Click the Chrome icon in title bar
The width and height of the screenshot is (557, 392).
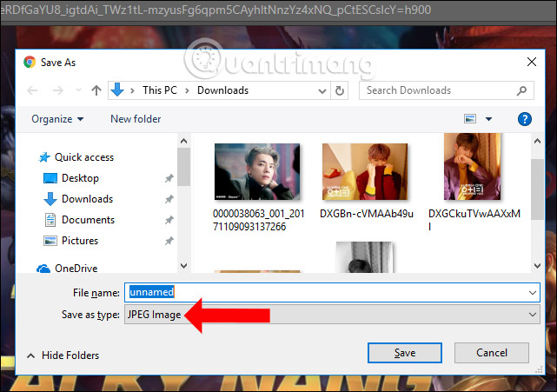pyautogui.click(x=30, y=63)
